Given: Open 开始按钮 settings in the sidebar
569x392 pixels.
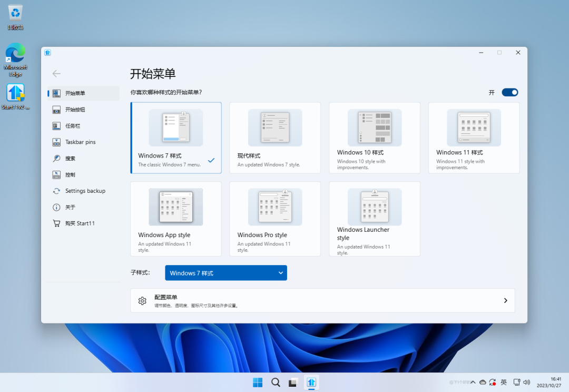Looking at the screenshot, I should coord(75,110).
